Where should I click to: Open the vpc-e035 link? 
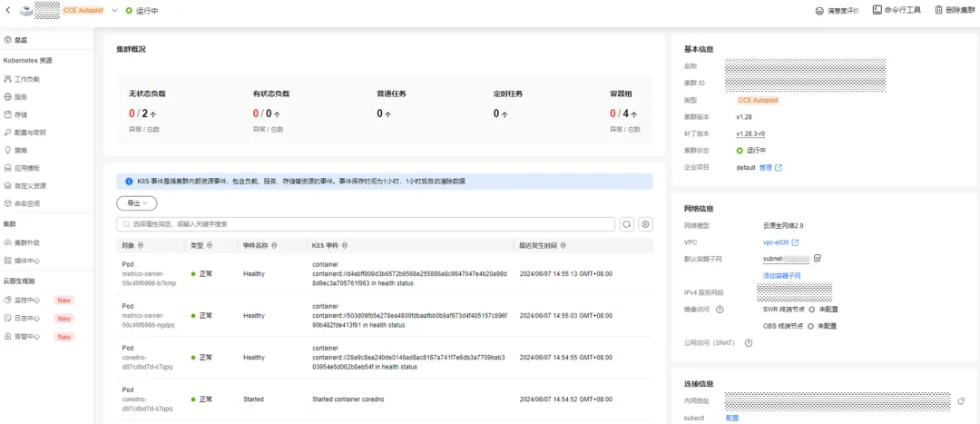click(x=776, y=242)
